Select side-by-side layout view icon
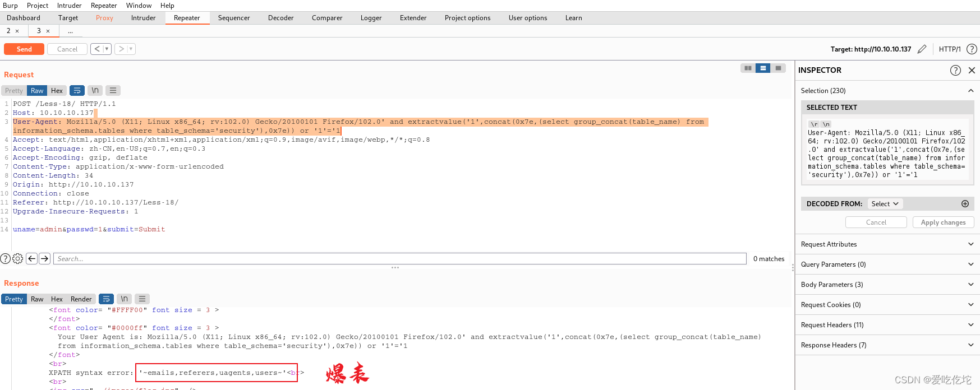Image resolution: width=980 pixels, height=390 pixels. pos(748,68)
